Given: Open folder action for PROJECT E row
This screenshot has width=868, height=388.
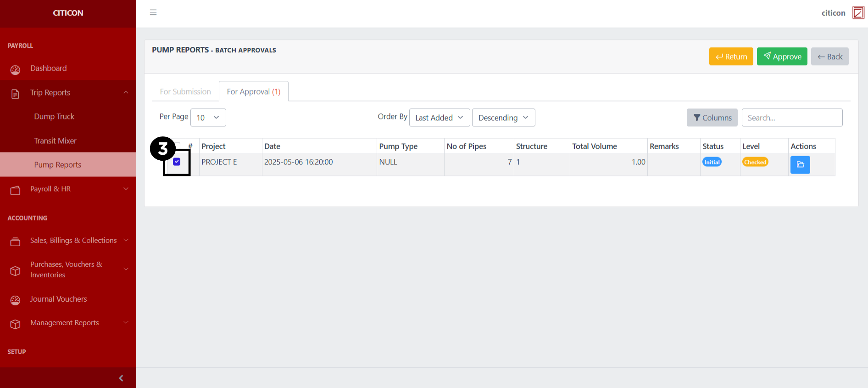Looking at the screenshot, I should coord(800,165).
